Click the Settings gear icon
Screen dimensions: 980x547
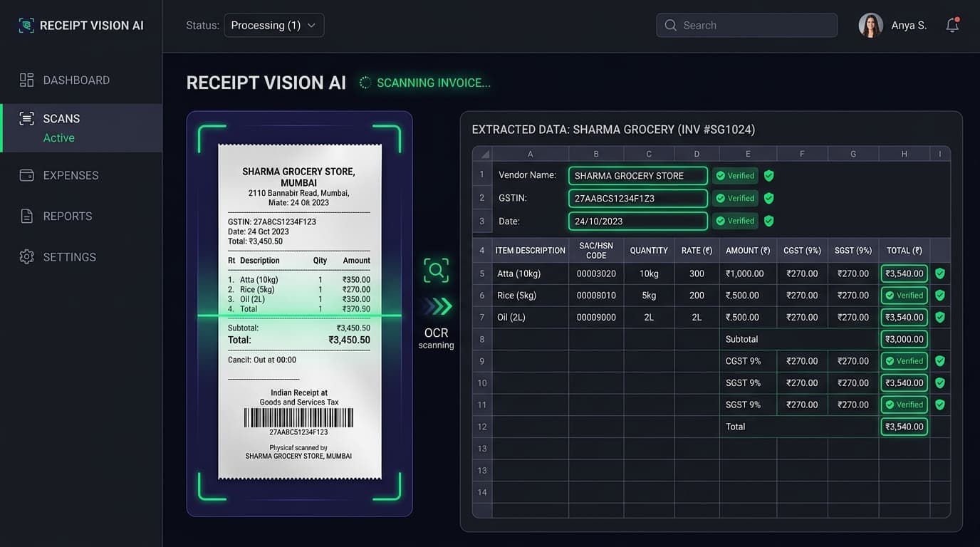(x=26, y=257)
